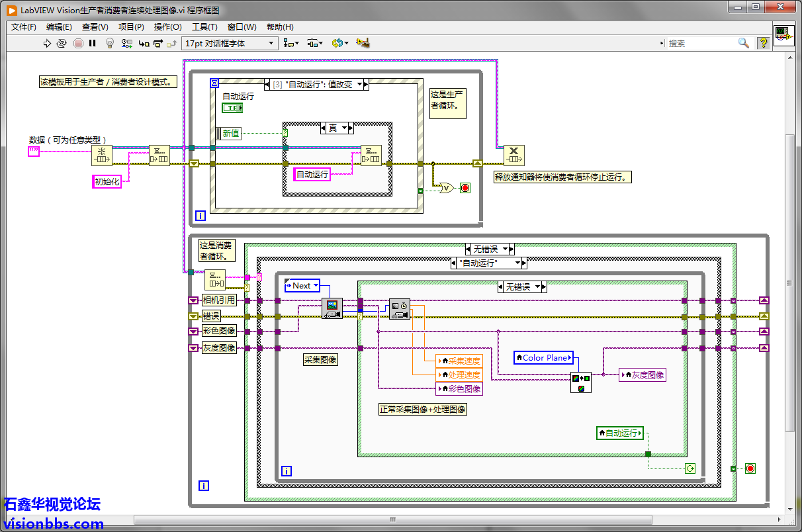Open the 17pt font dropdown
The height and width of the screenshot is (532, 802).
[230, 43]
